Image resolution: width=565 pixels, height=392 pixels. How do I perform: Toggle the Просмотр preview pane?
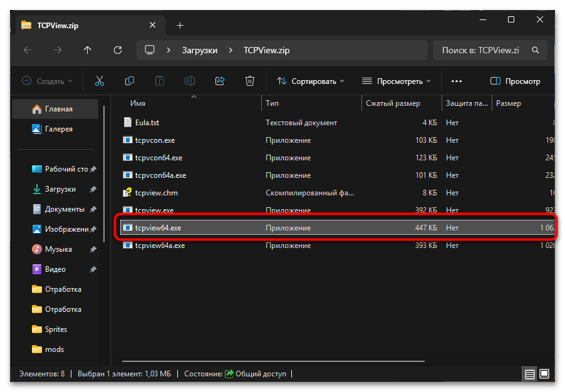(x=516, y=81)
